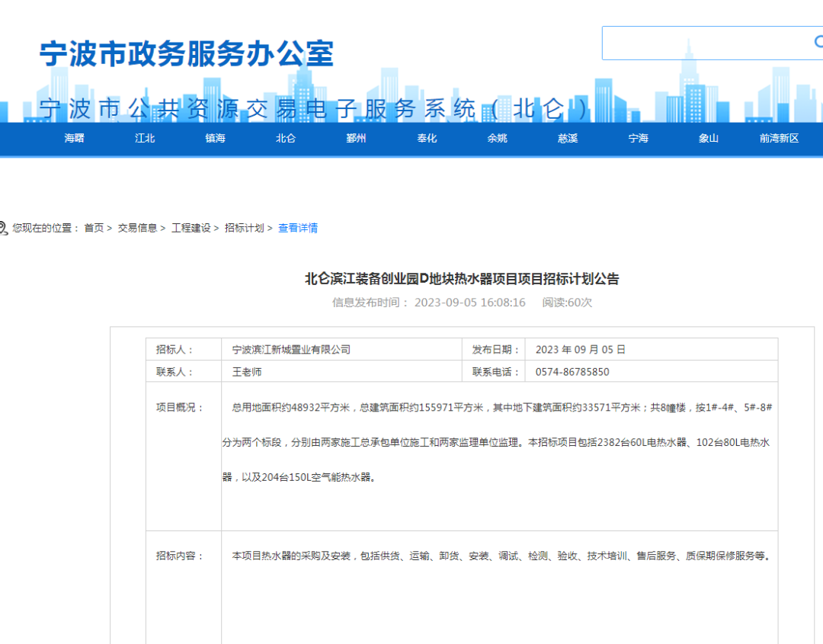The image size is (823, 644).
Task: Click the 联系人： label cell
Action: pos(184,372)
